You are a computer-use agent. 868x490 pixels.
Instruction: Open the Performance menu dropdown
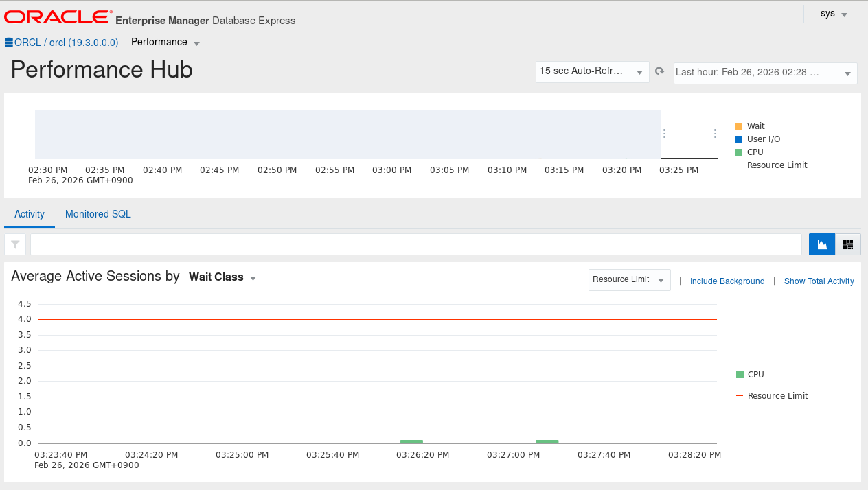click(165, 43)
